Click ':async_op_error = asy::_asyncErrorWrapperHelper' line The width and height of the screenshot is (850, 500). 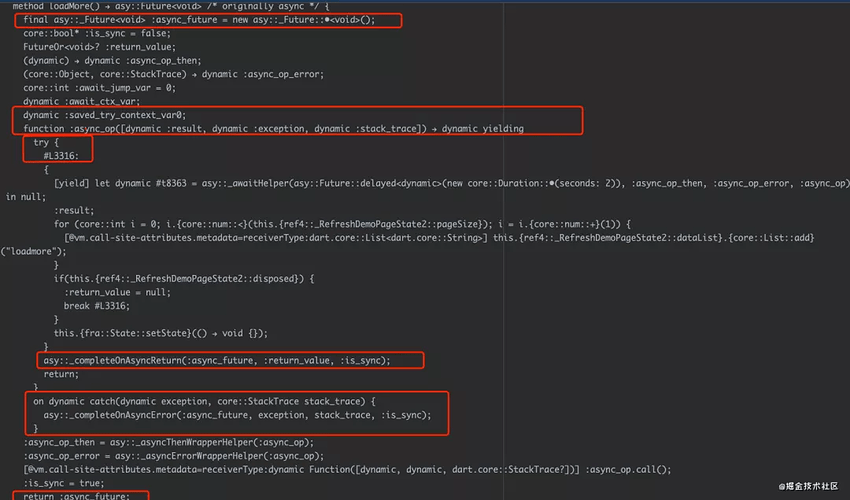[173, 456]
